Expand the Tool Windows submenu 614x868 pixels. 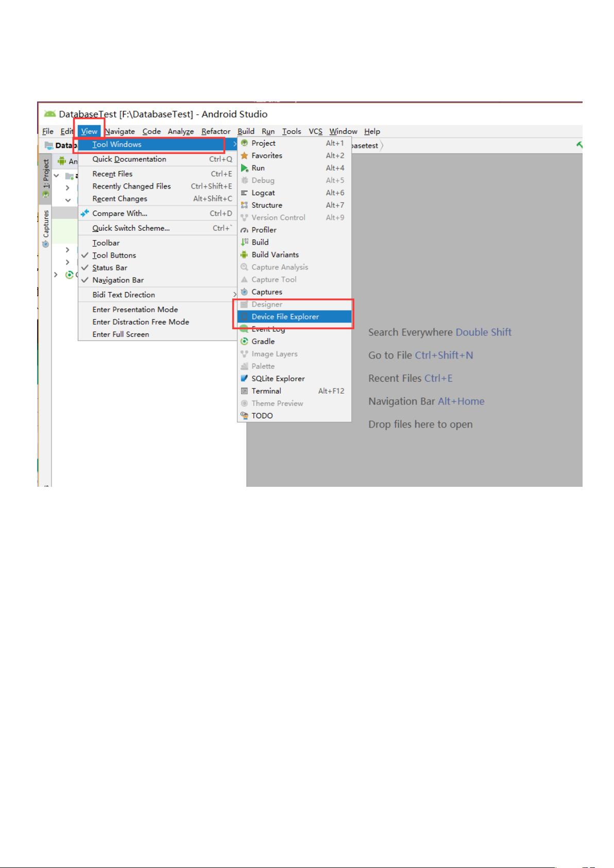(x=157, y=145)
